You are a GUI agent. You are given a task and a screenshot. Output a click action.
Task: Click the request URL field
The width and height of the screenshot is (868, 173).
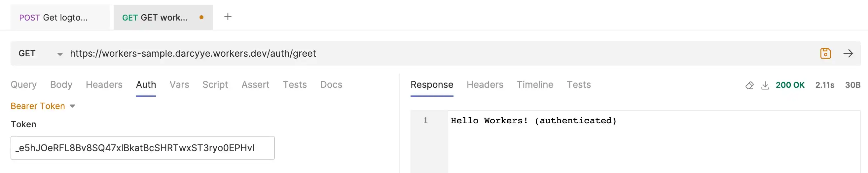(x=404, y=53)
